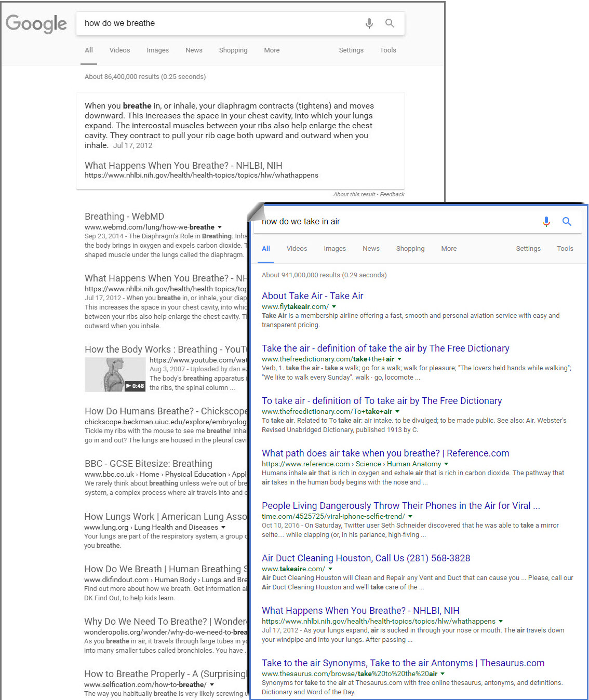Open the Images tab in front window
The width and height of the screenshot is (589, 700).
click(x=334, y=249)
